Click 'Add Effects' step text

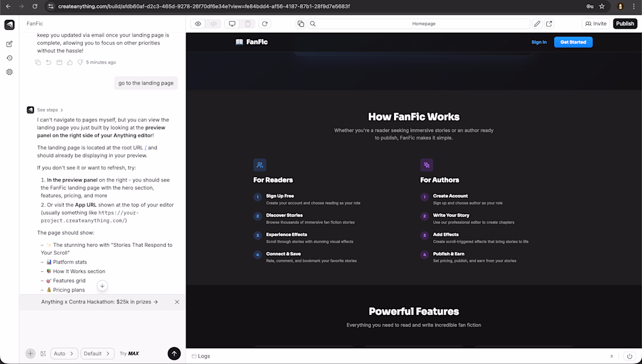[446, 235]
